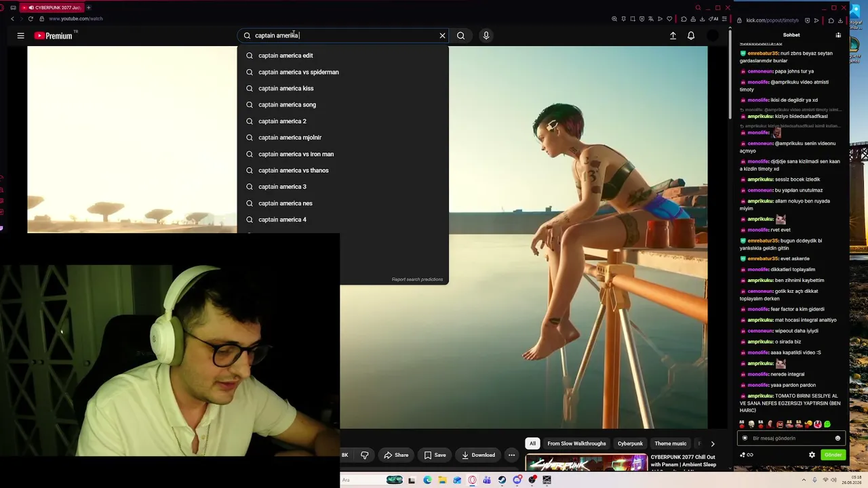Click the "Bir mesaj gönderin" chat input
This screenshot has height=488, width=868.
790,438
